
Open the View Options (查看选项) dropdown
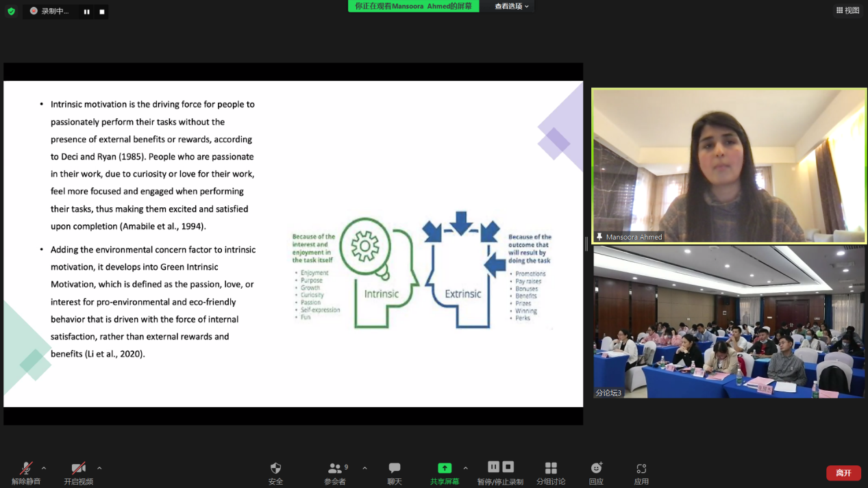(x=512, y=6)
